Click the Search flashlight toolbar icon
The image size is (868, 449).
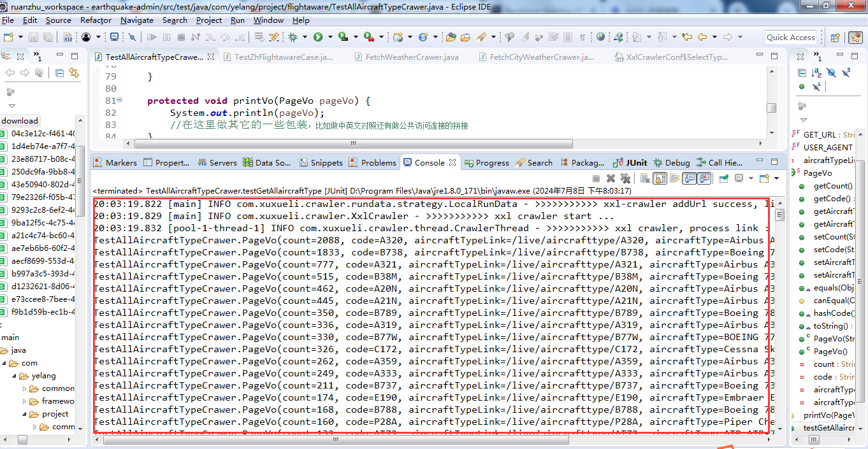(x=481, y=37)
